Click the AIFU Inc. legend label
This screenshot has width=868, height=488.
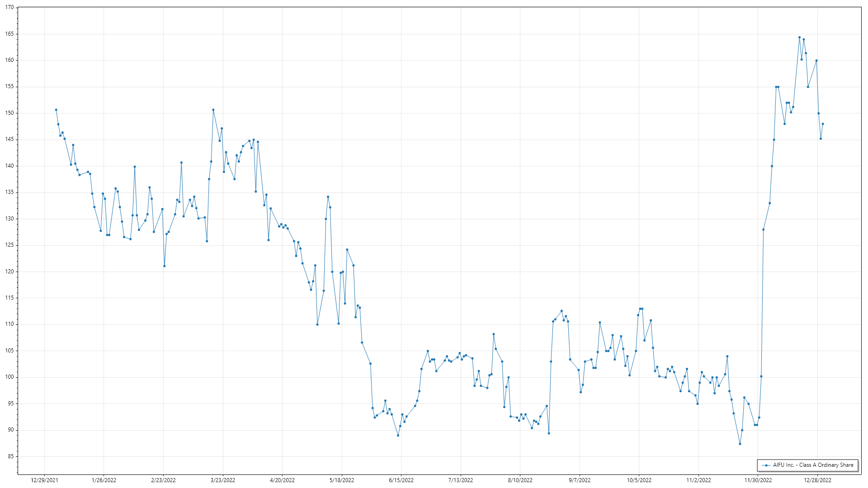[x=813, y=465]
